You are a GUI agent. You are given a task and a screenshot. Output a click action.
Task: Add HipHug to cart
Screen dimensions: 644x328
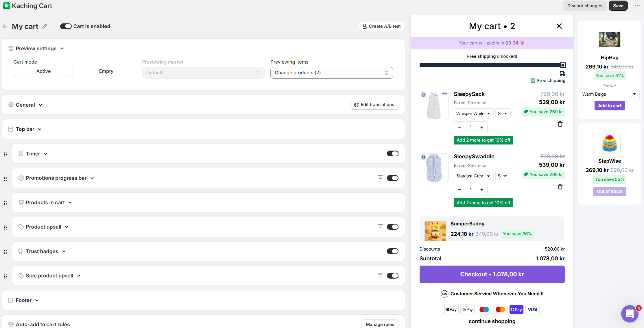coord(610,106)
